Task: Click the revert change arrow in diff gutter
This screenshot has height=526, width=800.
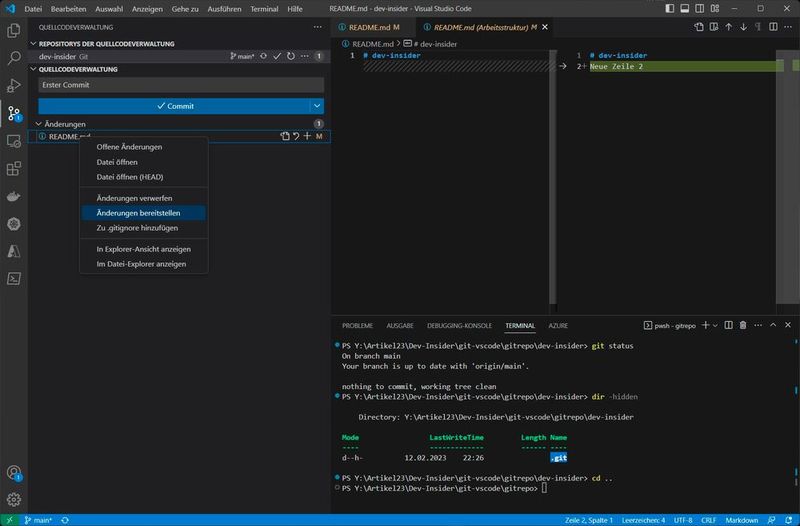Action: (x=563, y=66)
